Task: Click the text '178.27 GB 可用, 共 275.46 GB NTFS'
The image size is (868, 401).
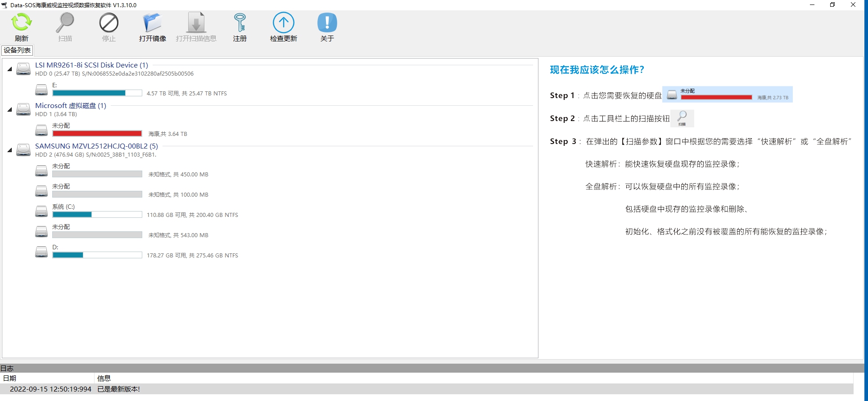Action: point(192,256)
